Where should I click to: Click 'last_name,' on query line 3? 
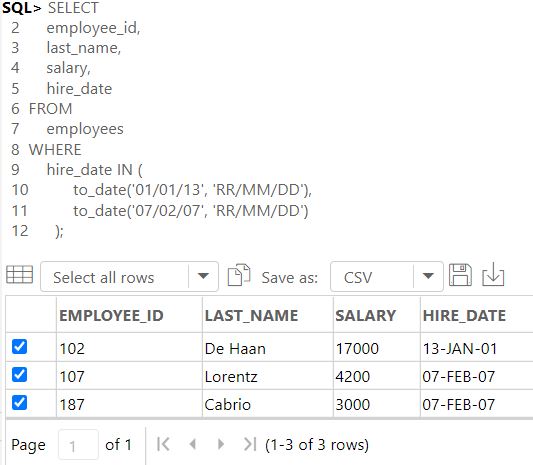(84, 48)
